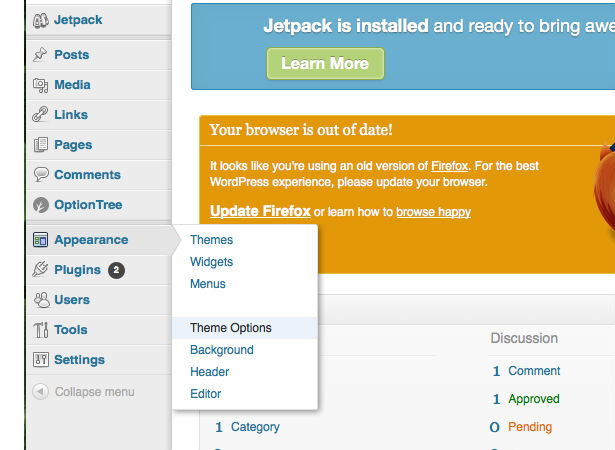Click the Pending comments link

click(530, 427)
